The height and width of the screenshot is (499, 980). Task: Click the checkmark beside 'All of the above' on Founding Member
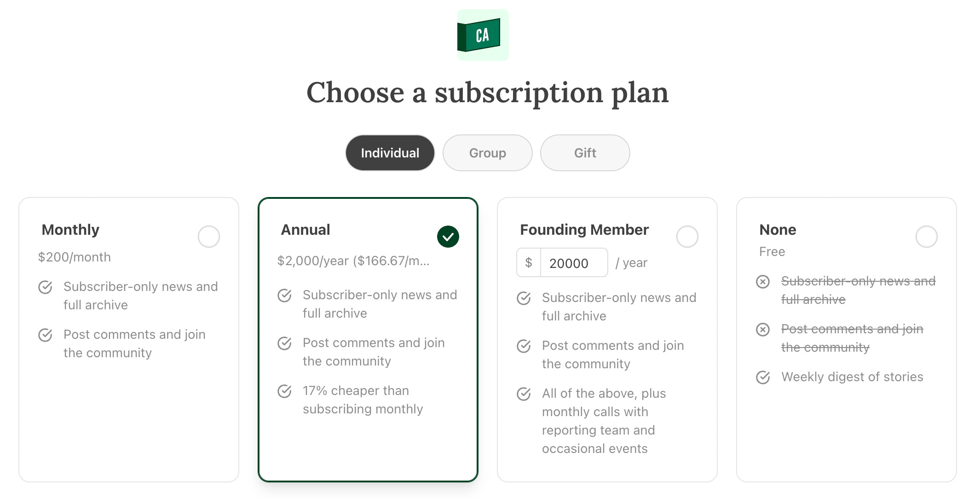tap(524, 394)
